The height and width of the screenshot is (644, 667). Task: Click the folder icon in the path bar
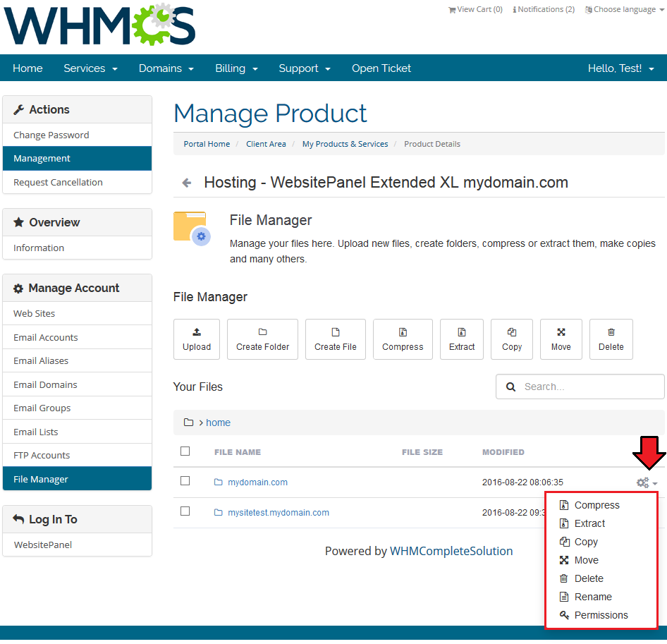tap(188, 423)
